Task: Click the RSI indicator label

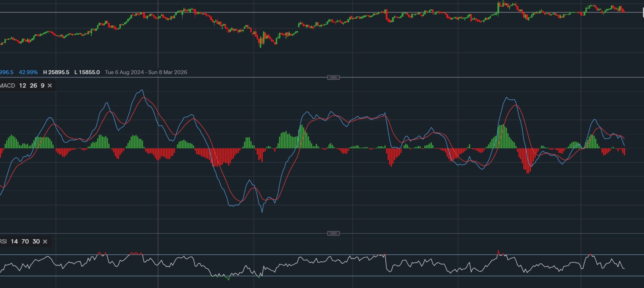Action: click(3, 242)
